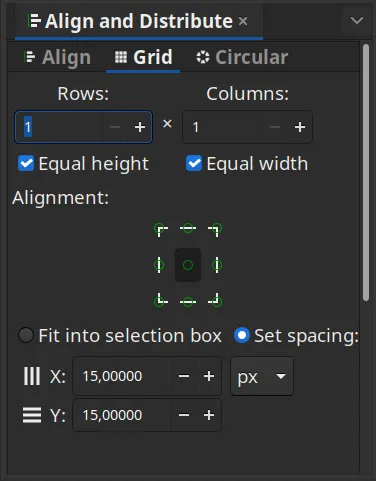Toggle the Equal height checkbox
The height and width of the screenshot is (481, 376).
pyautogui.click(x=26, y=163)
